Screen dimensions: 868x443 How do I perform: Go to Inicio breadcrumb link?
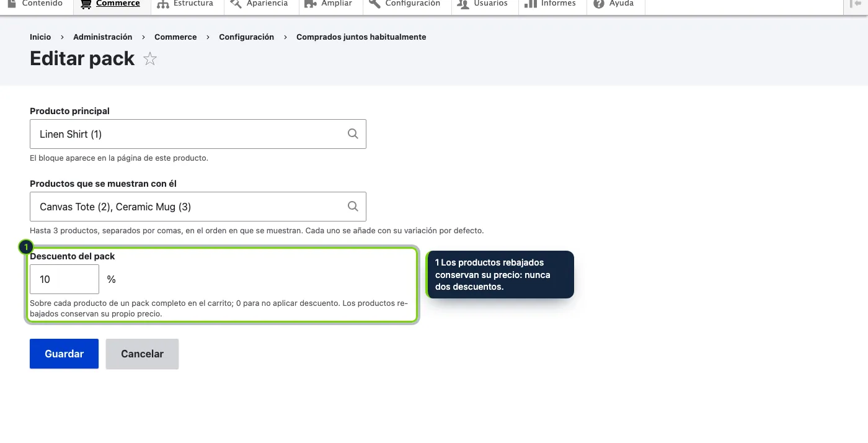tap(40, 37)
